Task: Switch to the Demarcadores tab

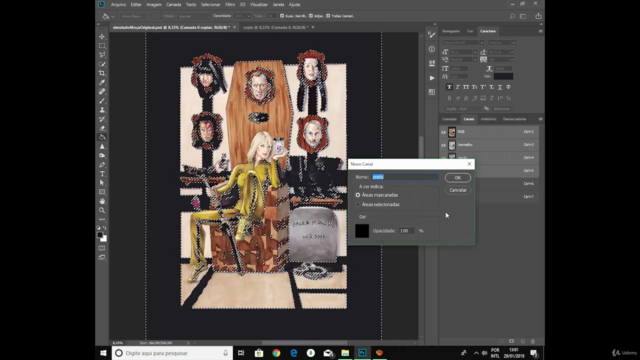Action: pos(515,119)
